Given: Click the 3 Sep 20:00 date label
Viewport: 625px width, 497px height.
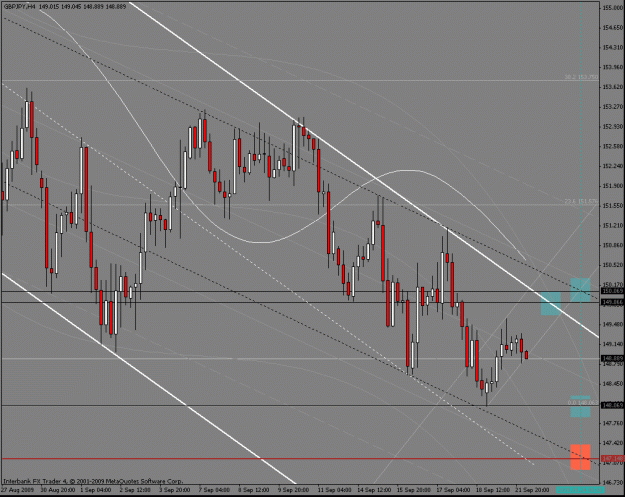Looking at the screenshot, I should tap(175, 489).
